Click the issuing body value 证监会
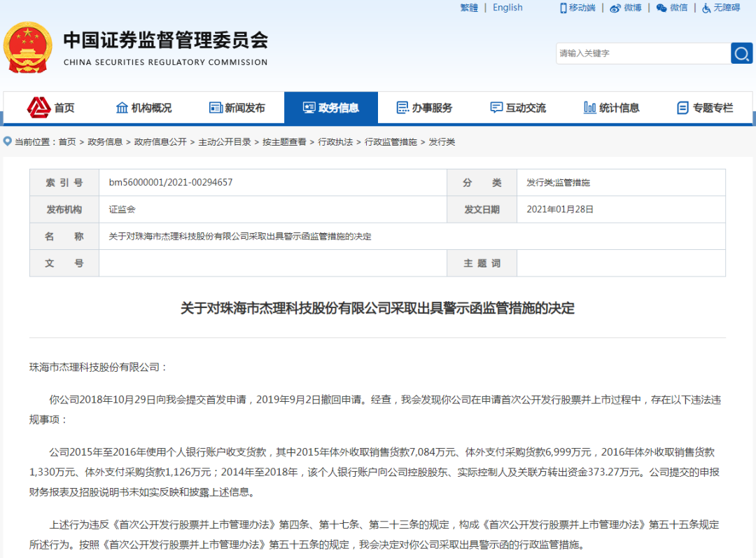The height and width of the screenshot is (558, 756). click(122, 209)
